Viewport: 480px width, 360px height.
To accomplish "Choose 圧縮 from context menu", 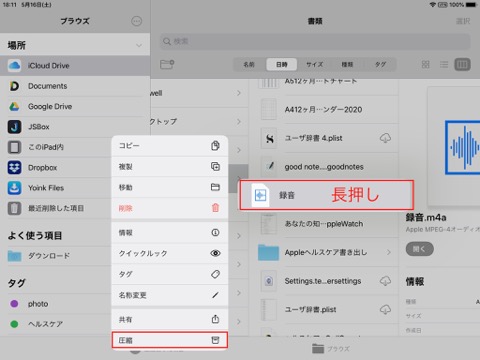I will click(x=170, y=340).
